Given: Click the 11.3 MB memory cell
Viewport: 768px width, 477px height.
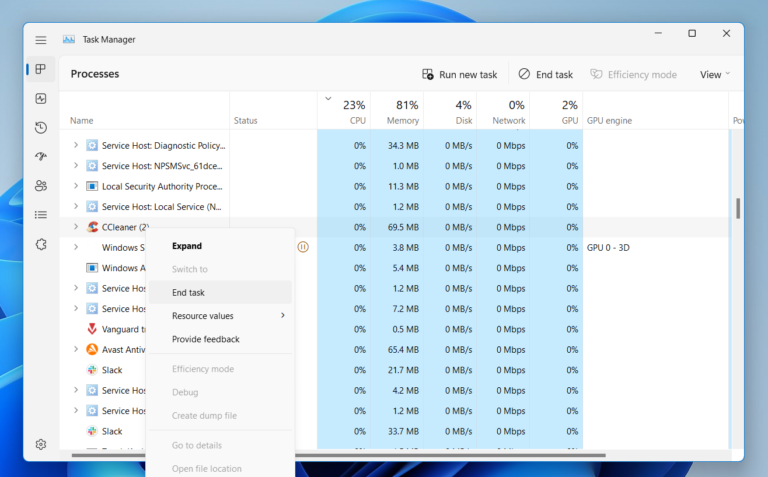Looking at the screenshot, I should coord(397,187).
